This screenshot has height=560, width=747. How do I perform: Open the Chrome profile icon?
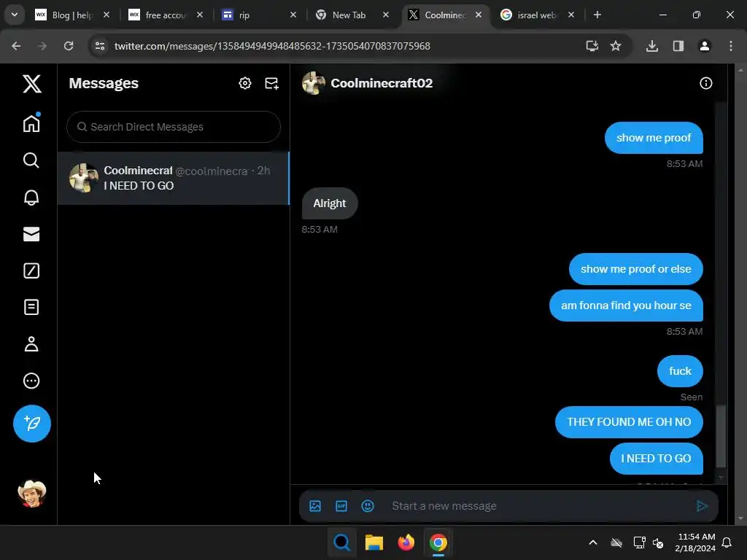click(x=704, y=46)
